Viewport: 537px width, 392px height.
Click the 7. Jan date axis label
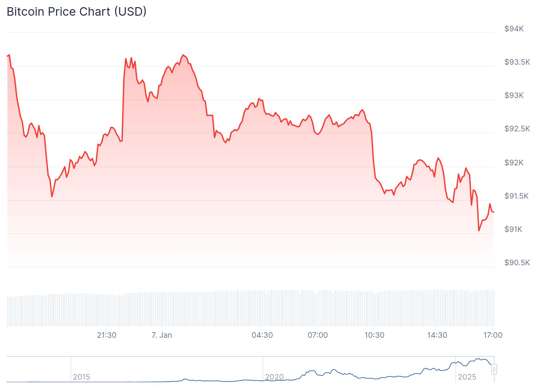coord(162,335)
